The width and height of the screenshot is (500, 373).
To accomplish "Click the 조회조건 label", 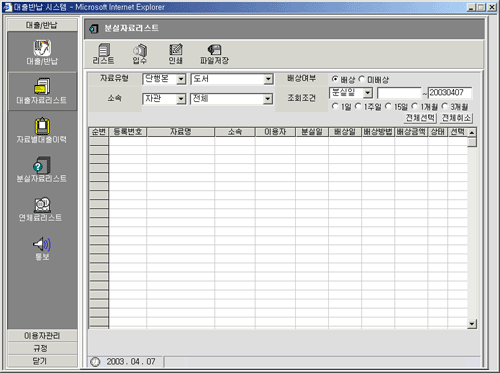I will click(x=301, y=98).
